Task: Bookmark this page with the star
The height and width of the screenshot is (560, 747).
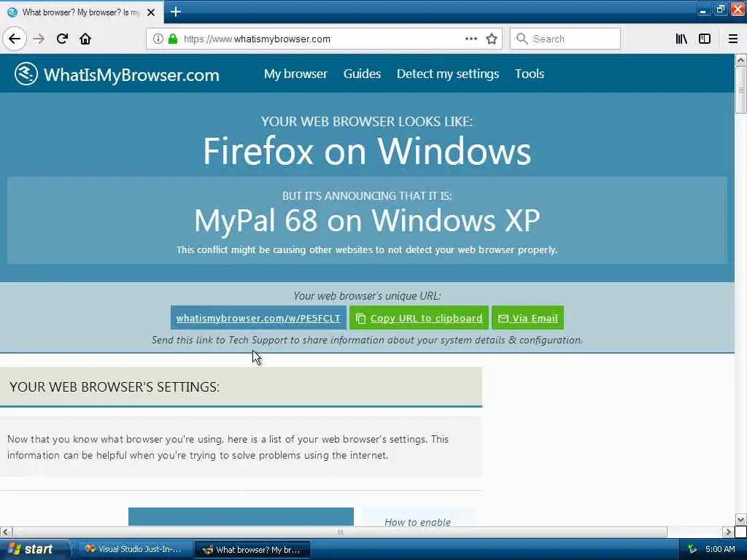Action: click(x=492, y=39)
